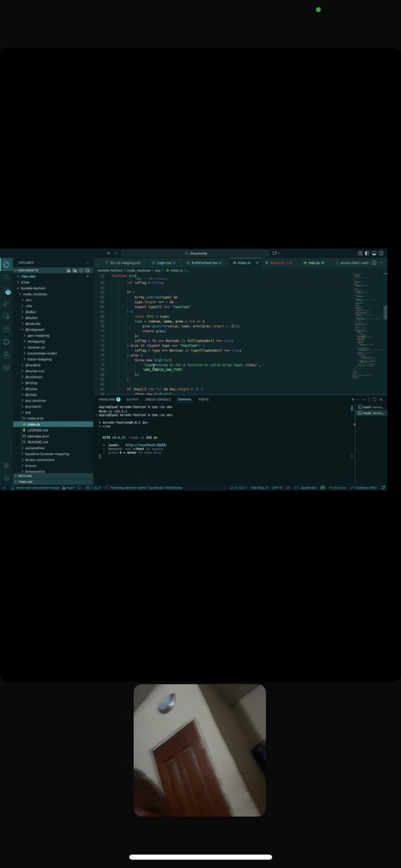
Task: Switch to main.css editor tab
Action: coord(280,262)
